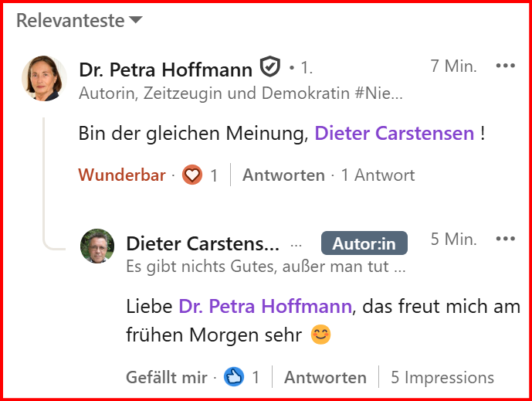532x401 pixels.
Task: Reply to Petra's comment with Antworten
Action: pyautogui.click(x=283, y=175)
